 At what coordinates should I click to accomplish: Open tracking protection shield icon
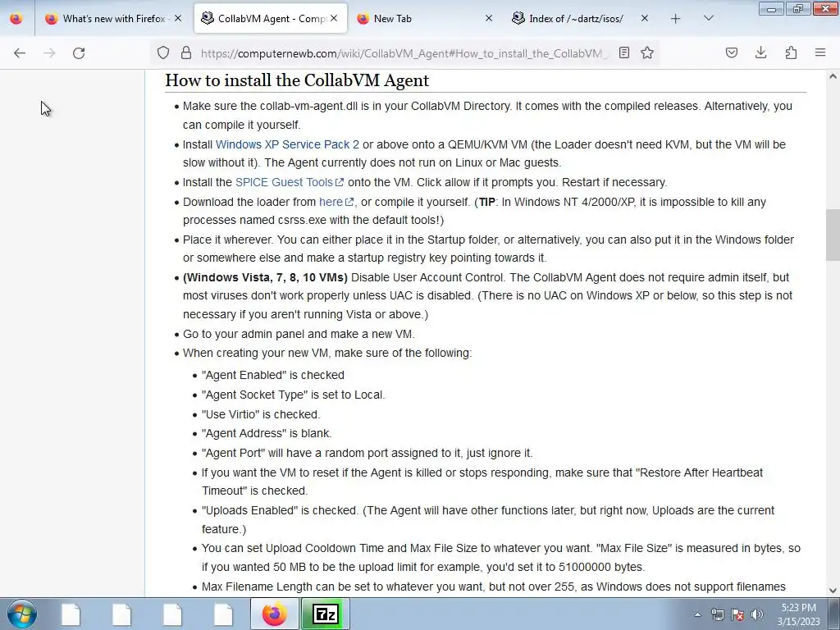[163, 52]
